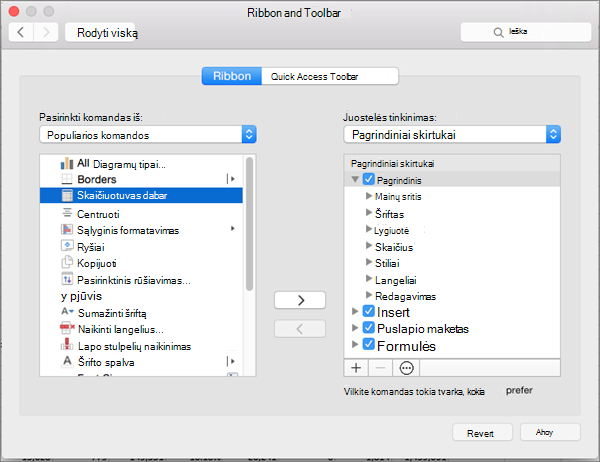Expand the Puslapio maketas node
Viewport: 600px width, 462px height.
355,328
